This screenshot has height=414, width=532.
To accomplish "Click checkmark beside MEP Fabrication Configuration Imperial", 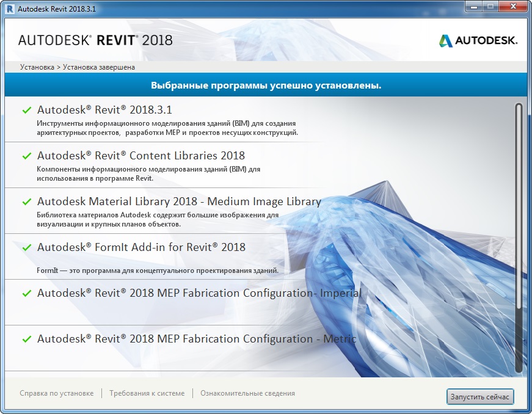I will [26, 294].
